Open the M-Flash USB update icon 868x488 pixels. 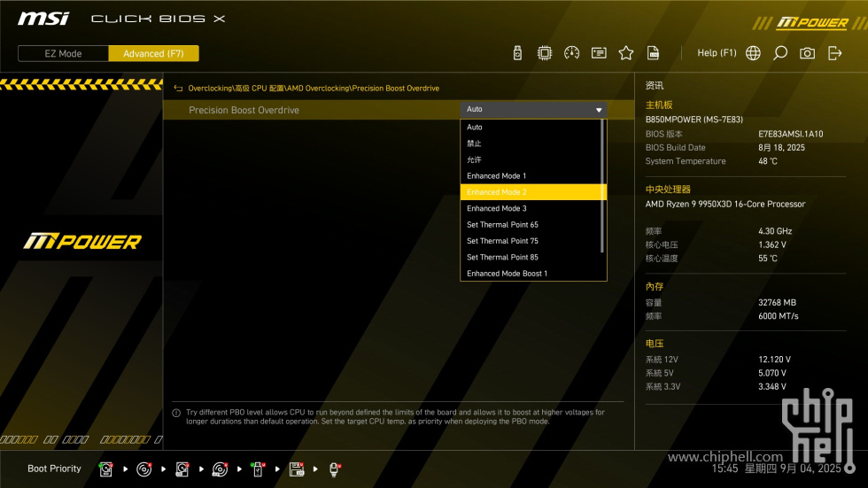tap(517, 53)
